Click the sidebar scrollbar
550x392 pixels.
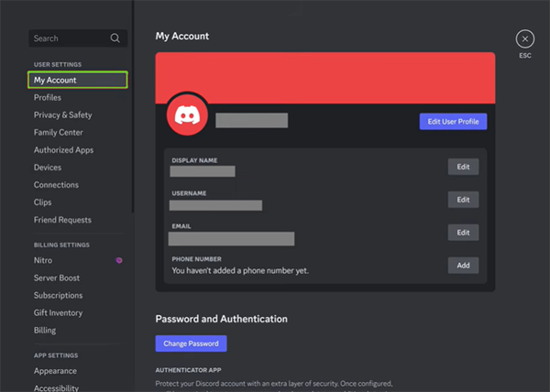tap(133, 106)
